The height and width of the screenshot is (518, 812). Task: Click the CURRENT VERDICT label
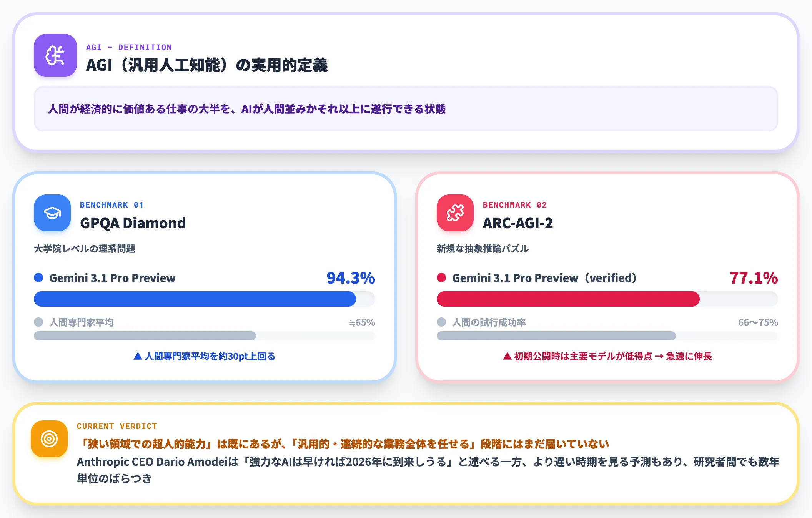[x=117, y=426]
